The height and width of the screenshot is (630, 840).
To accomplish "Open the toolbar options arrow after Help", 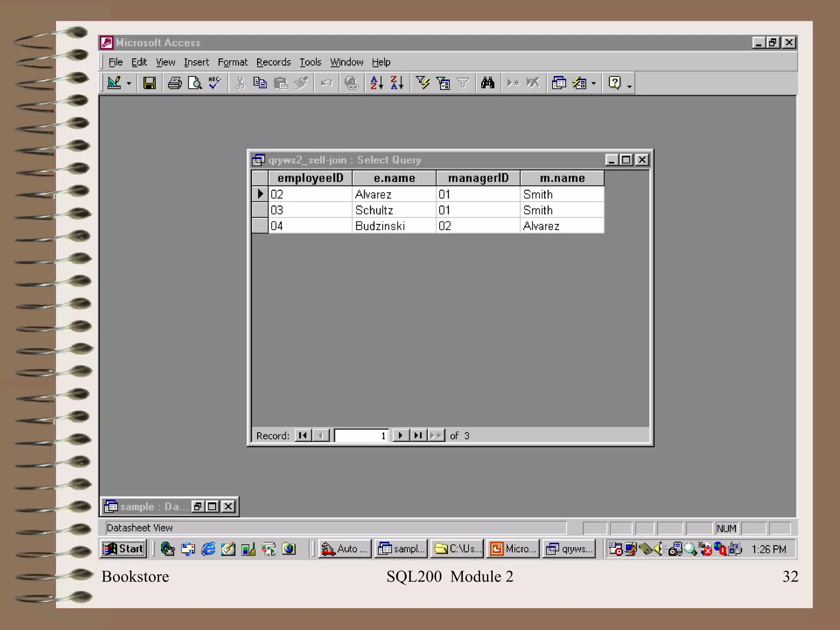I will pos(629,86).
